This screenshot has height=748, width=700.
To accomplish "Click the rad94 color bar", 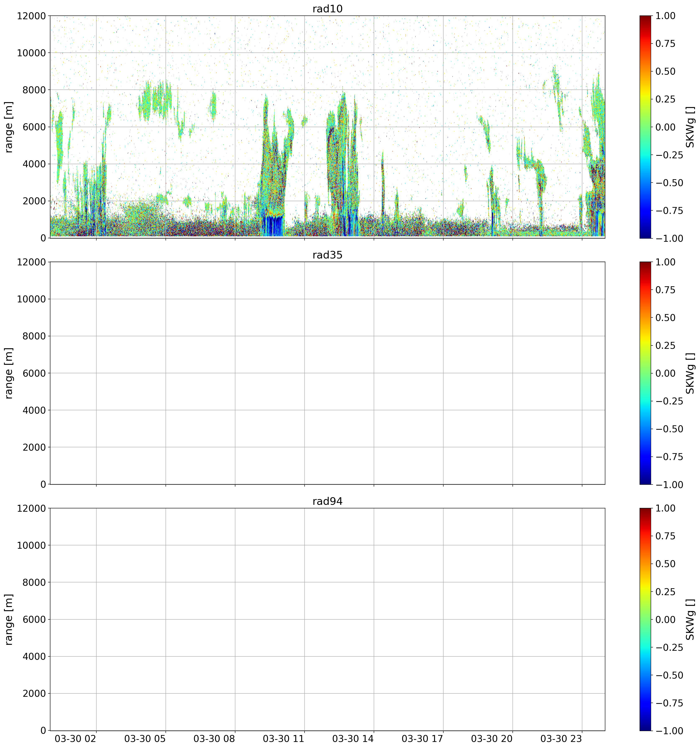I will pyautogui.click(x=645, y=619).
